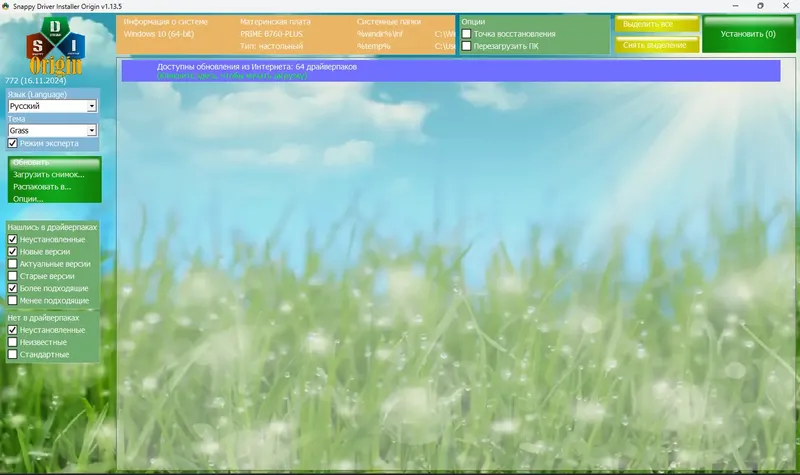Click the Нашлись в драйверпаках header

click(52, 227)
